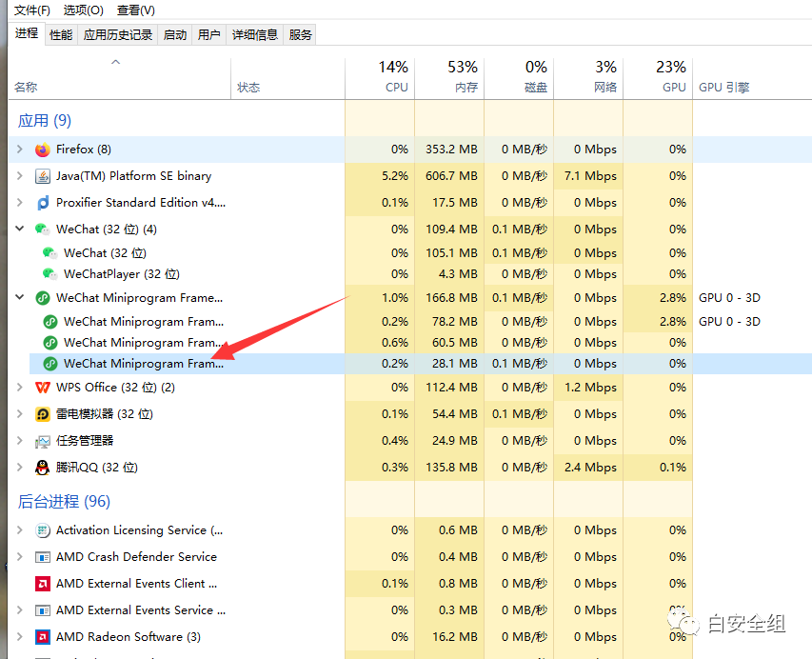This screenshot has height=659, width=812.
Task: Click the 任务管理器 icon
Action: point(43,441)
